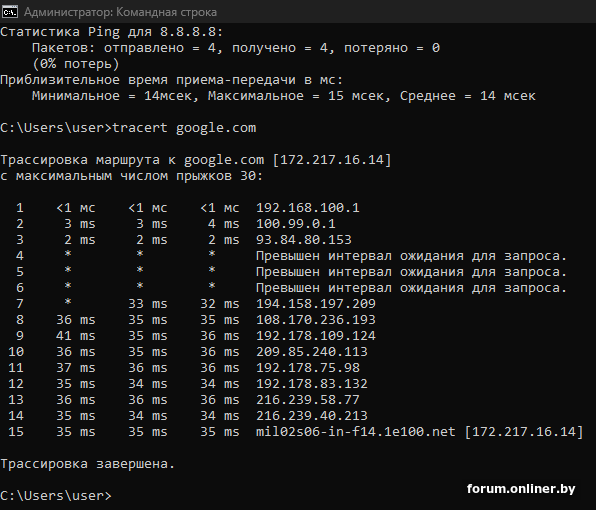Click the IP address 93.84.80.153 in hop 3
596x510 pixels.
coord(304,240)
